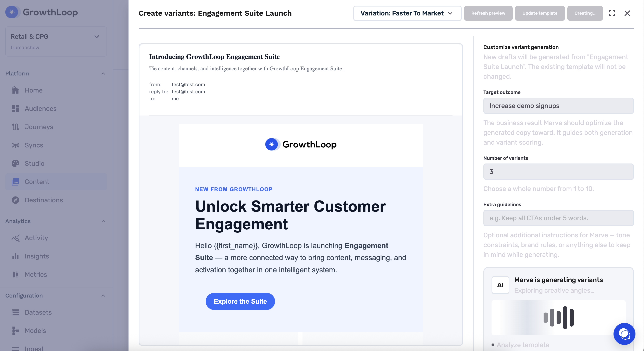Click the recipient value 'me'
The width and height of the screenshot is (644, 351).
(x=175, y=99)
